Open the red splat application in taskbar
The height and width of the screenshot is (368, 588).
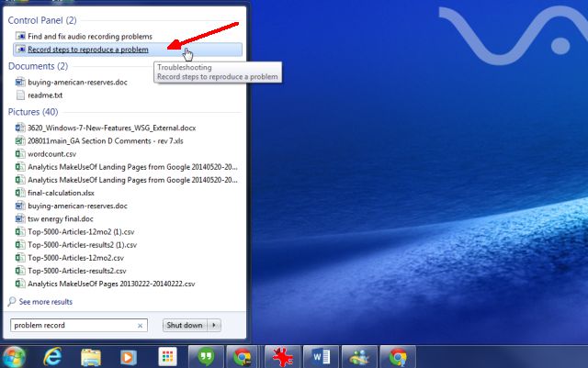coord(282,356)
